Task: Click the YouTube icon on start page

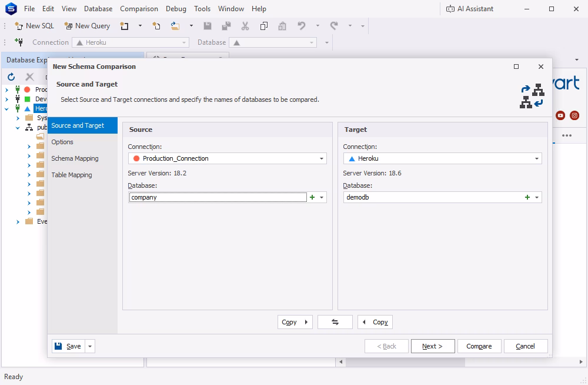Action: tap(560, 115)
